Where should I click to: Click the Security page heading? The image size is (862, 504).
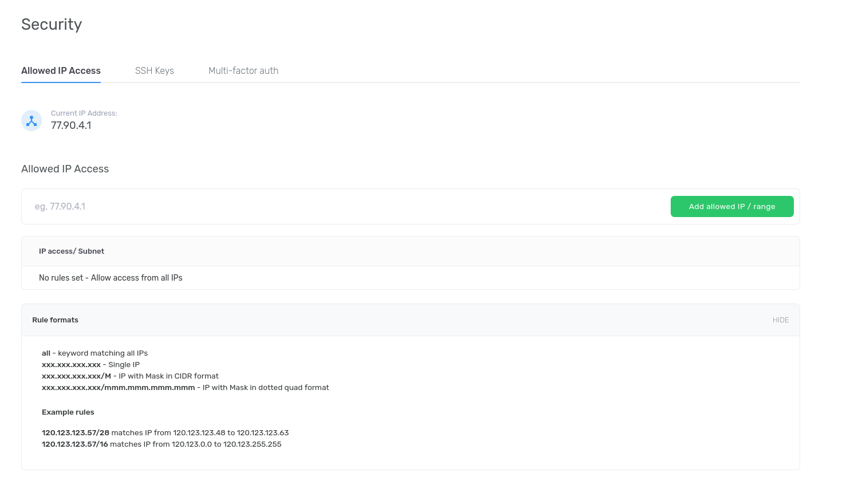[x=52, y=24]
